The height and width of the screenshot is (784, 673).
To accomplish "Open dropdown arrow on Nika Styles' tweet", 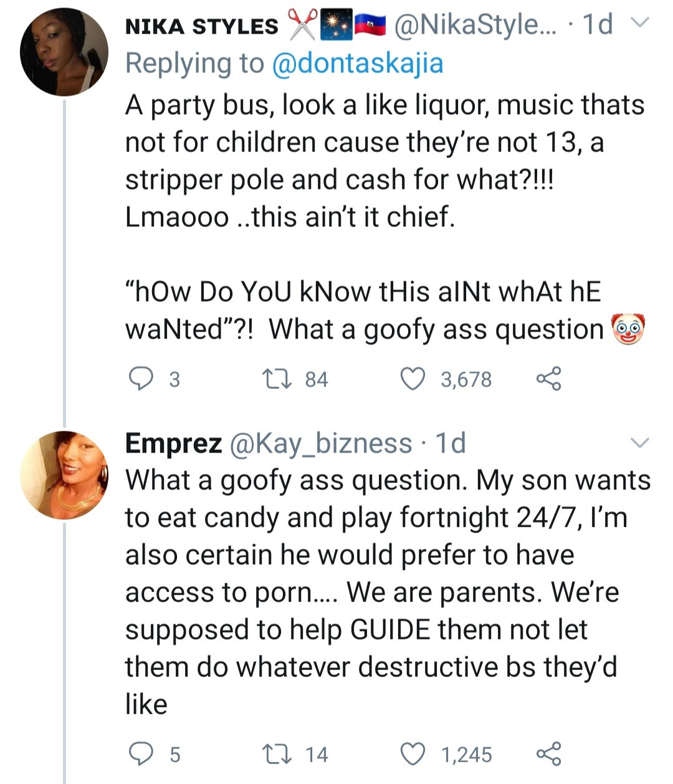I will click(x=640, y=24).
